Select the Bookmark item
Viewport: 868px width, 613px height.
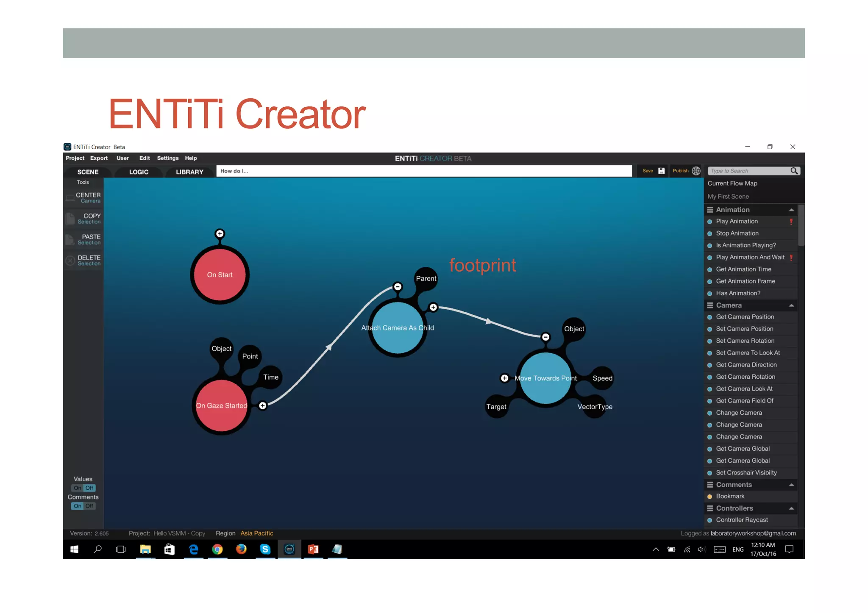(751, 497)
